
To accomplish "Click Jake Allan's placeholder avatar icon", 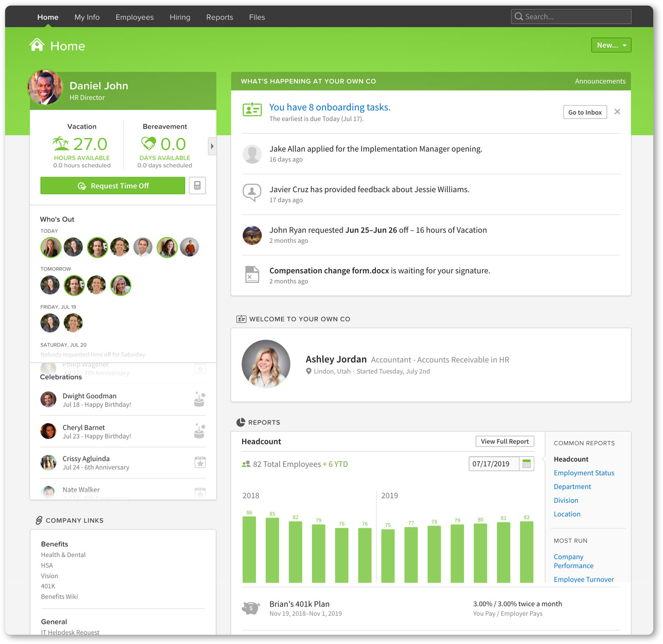I will point(252,154).
